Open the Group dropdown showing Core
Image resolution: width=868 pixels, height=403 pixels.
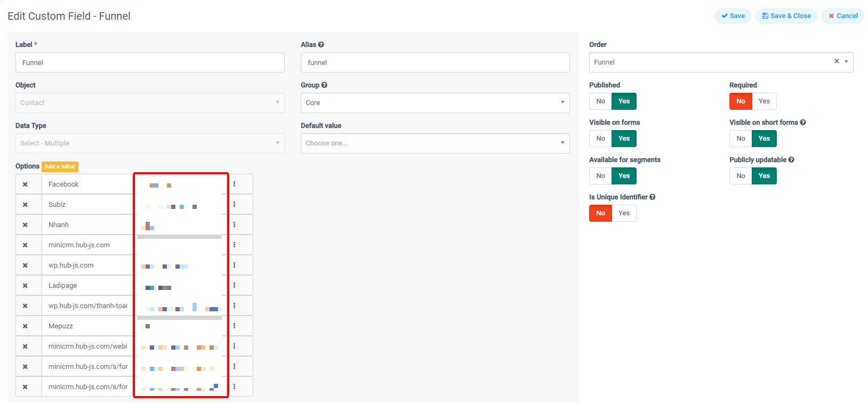(435, 103)
